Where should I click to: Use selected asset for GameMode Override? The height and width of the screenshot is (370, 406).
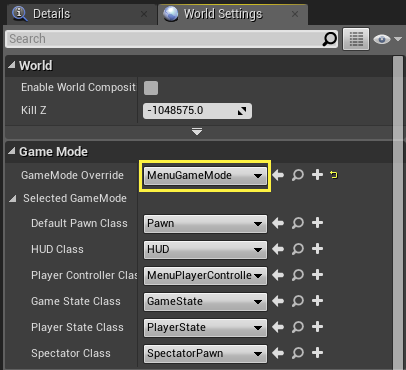[278, 175]
